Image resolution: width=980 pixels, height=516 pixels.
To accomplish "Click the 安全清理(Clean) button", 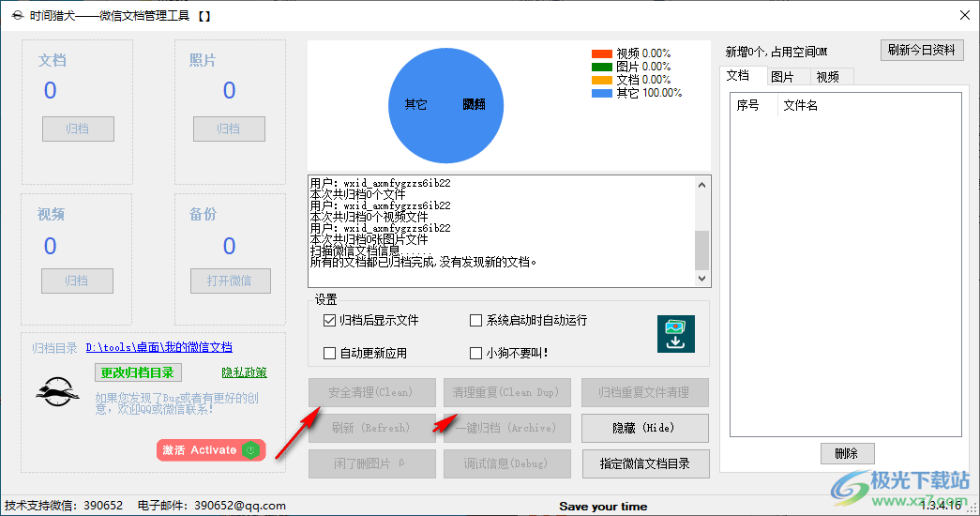I will (x=372, y=392).
